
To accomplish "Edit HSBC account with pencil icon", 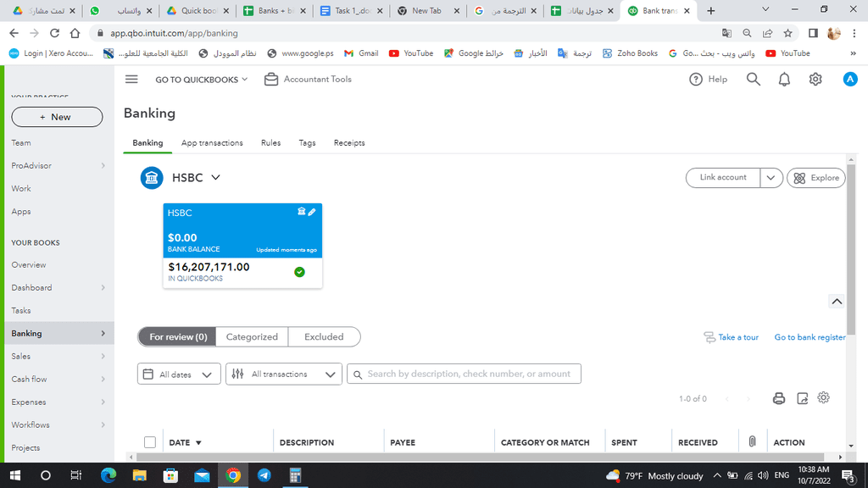I will click(x=312, y=212).
